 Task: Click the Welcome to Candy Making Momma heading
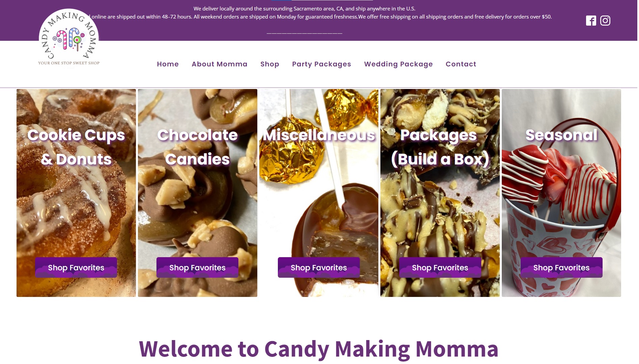[319, 349]
